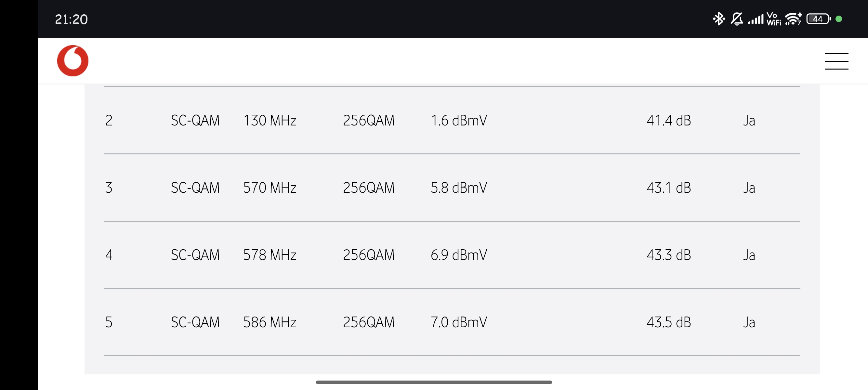The image size is (868, 390).
Task: Tap the bottom home gesture bar
Action: 434,382
